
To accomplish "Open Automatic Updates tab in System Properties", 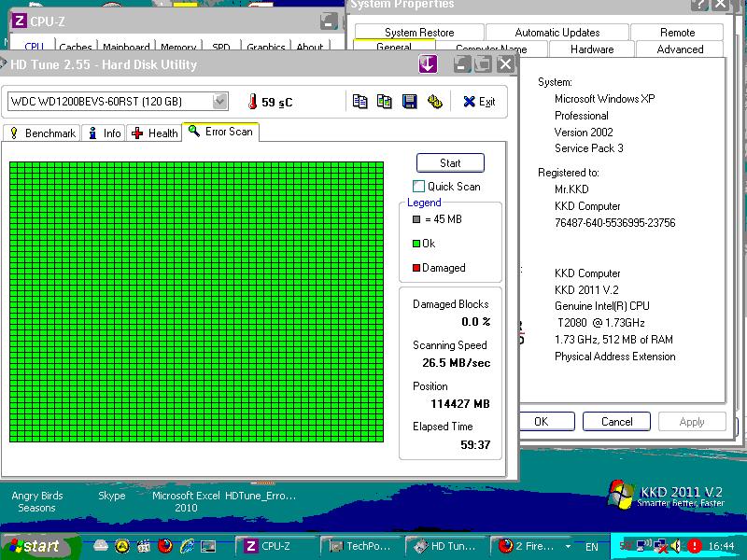I will 557,33.
